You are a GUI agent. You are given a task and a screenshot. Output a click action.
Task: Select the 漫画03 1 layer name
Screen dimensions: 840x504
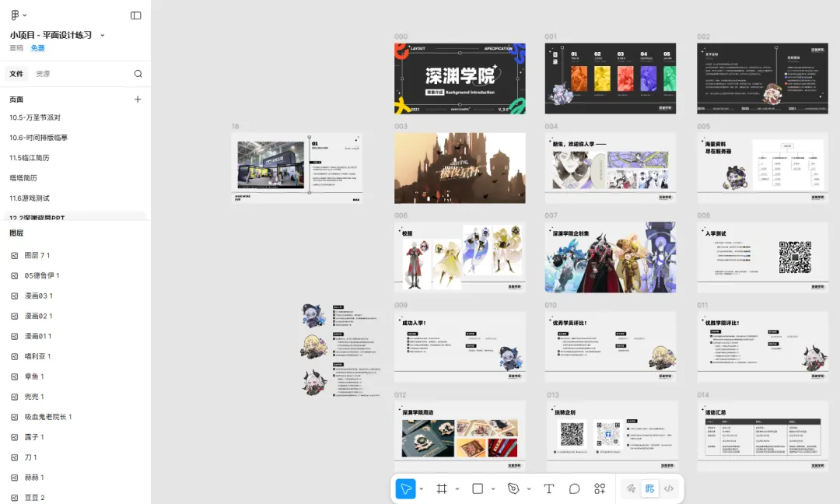point(39,296)
